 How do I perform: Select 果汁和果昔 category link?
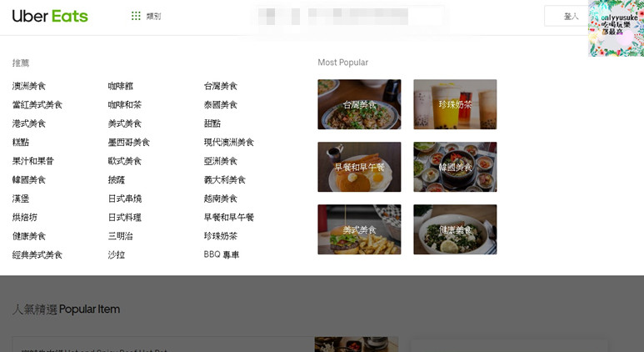[x=32, y=161]
